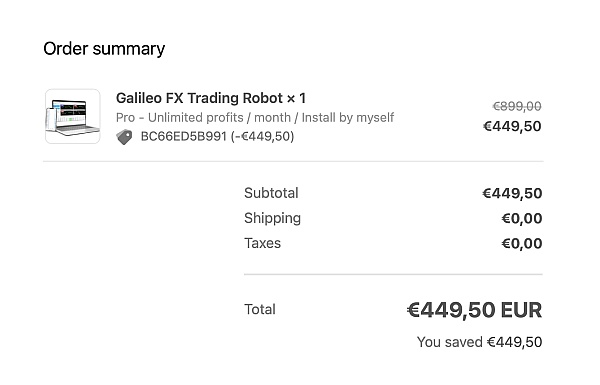The height and width of the screenshot is (385, 600).
Task: Click the Order summary heading
Action: (104, 49)
